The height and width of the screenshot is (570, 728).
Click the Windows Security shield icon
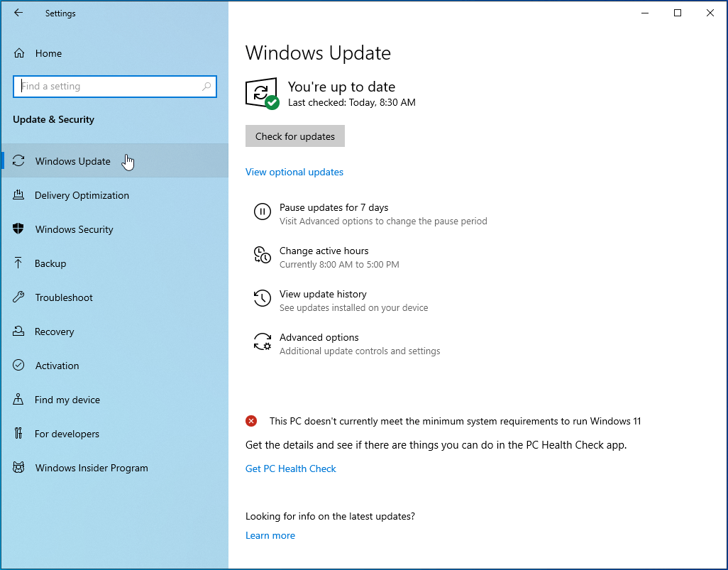pyautogui.click(x=19, y=229)
